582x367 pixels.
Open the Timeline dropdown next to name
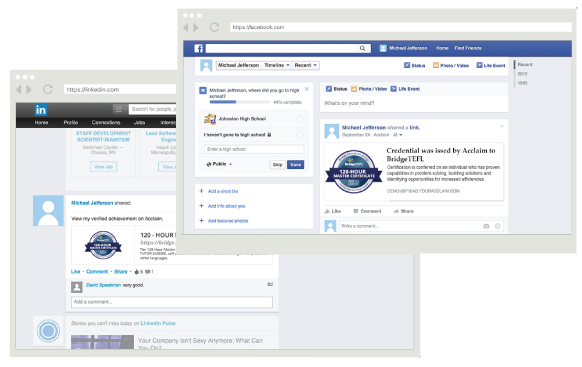point(277,65)
